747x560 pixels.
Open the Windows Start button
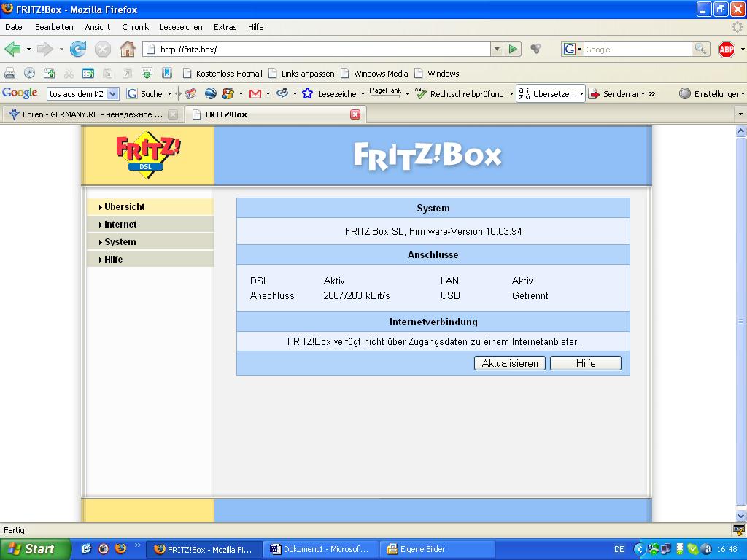[35, 549]
